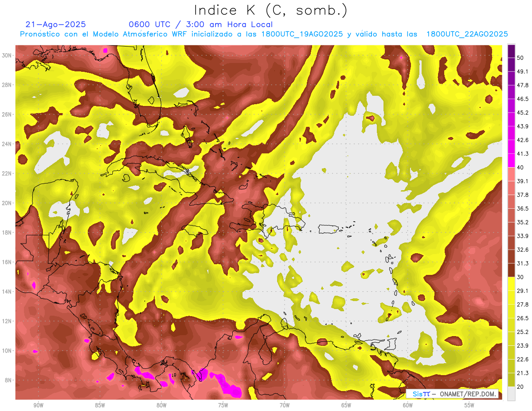Click the color bar value '31.3'
This screenshot has width=532, height=411.
point(522,263)
